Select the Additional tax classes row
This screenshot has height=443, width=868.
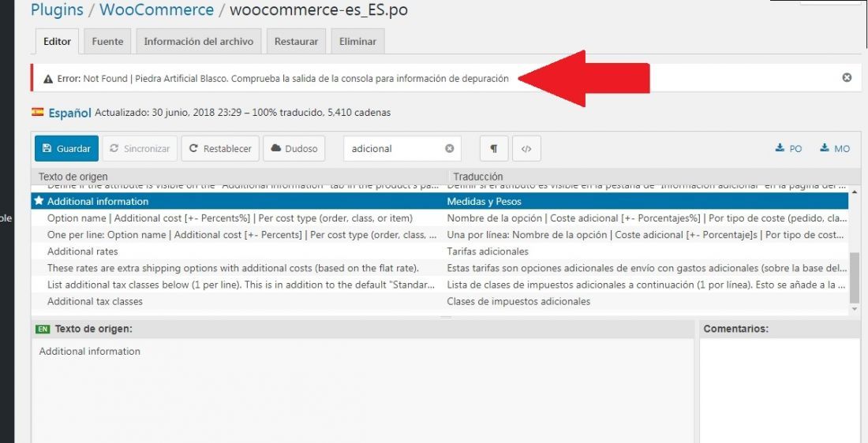[440, 301]
